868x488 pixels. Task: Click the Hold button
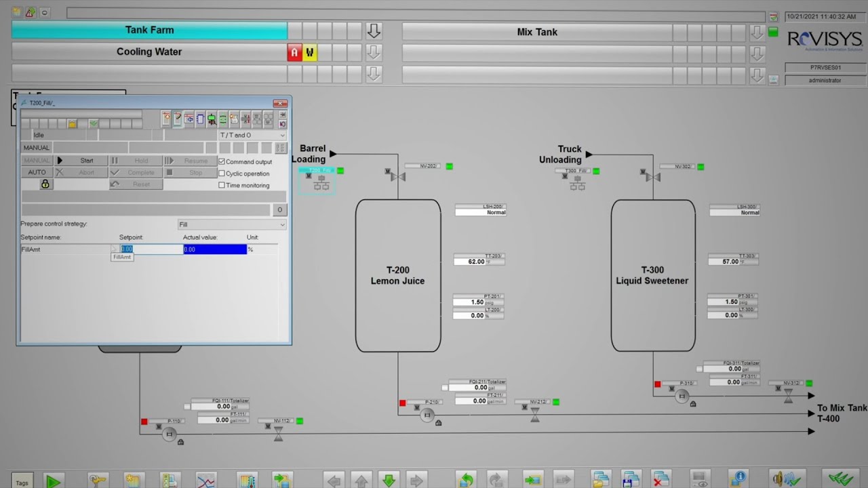point(136,161)
